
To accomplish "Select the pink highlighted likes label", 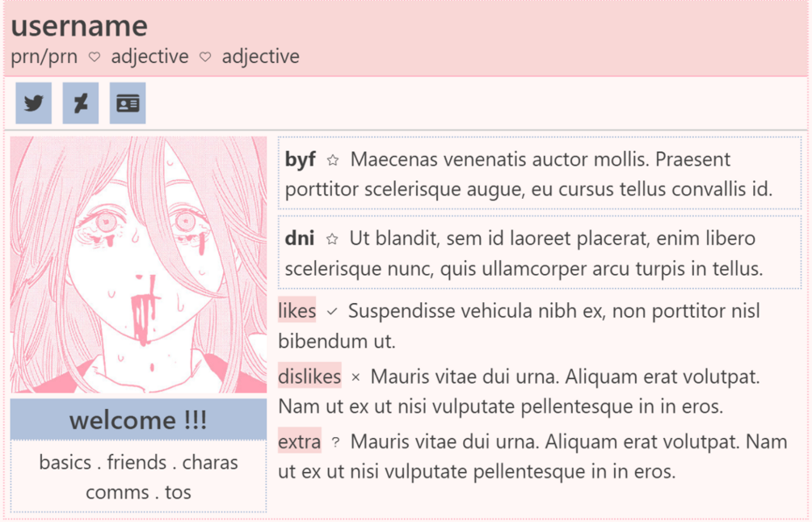I will click(x=297, y=309).
